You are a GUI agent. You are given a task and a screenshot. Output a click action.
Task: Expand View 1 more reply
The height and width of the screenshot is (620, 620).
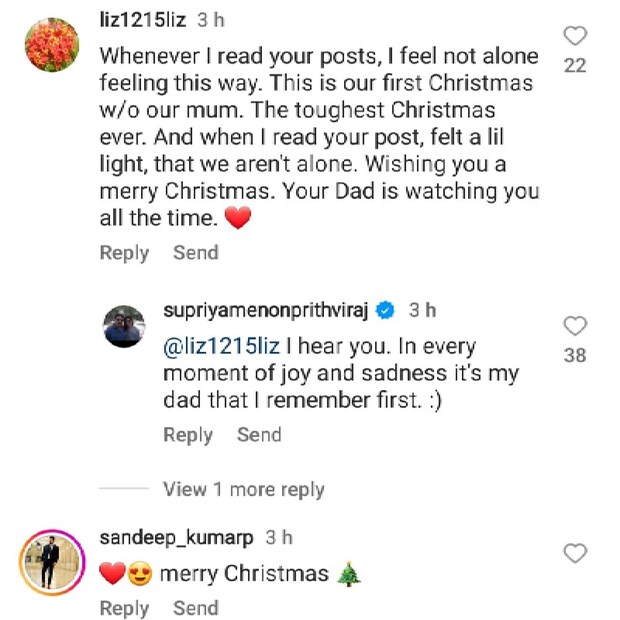click(x=243, y=489)
